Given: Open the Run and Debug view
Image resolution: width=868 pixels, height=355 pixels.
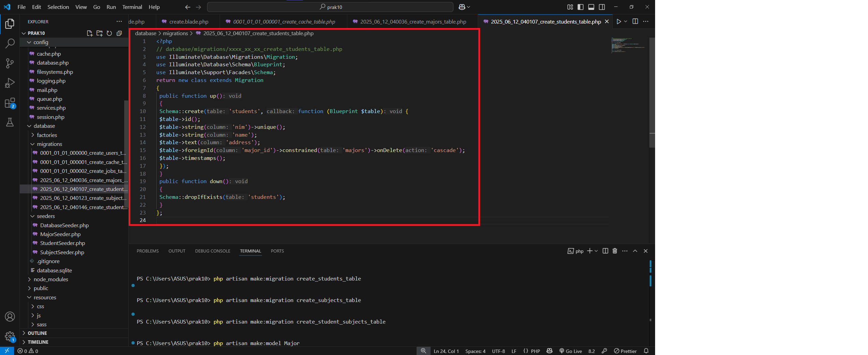Looking at the screenshot, I should click(x=10, y=83).
